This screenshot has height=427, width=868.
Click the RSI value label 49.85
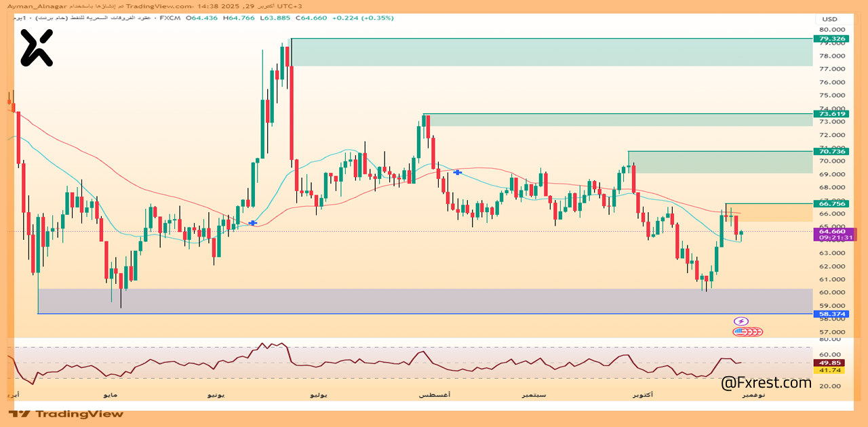pos(831,363)
